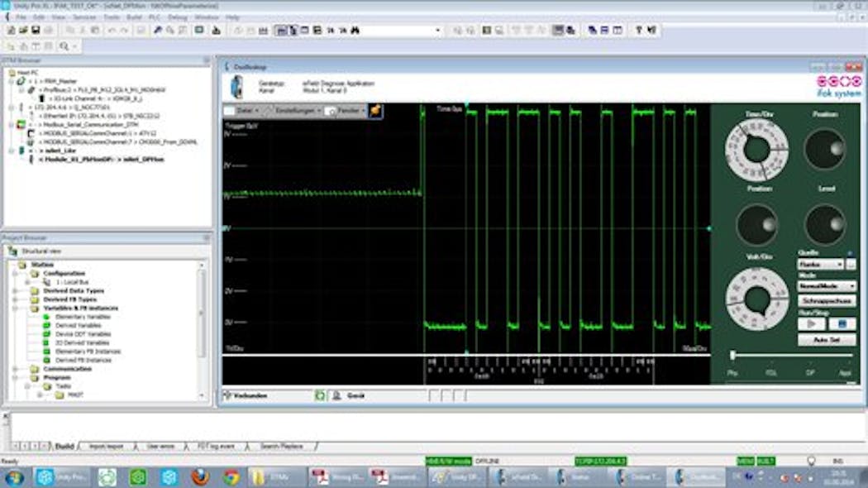Expand the Derived FB Types node
This screenshot has height=488, width=868.
point(16,299)
